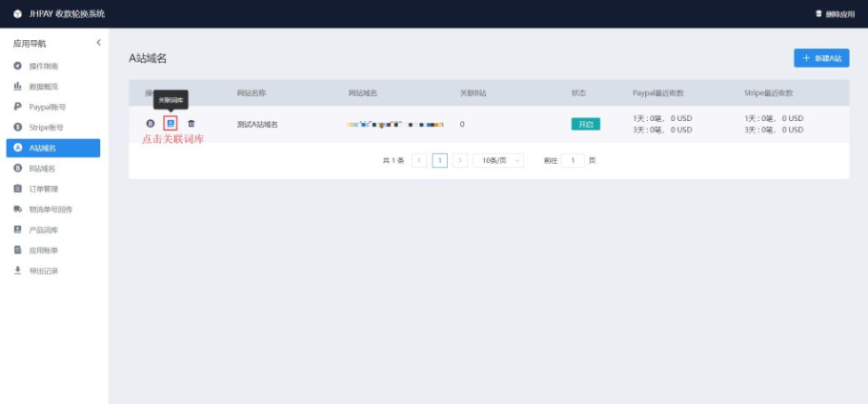Image resolution: width=868 pixels, height=404 pixels.
Task: Click the A站域名 sidebar icon
Action: (x=18, y=148)
